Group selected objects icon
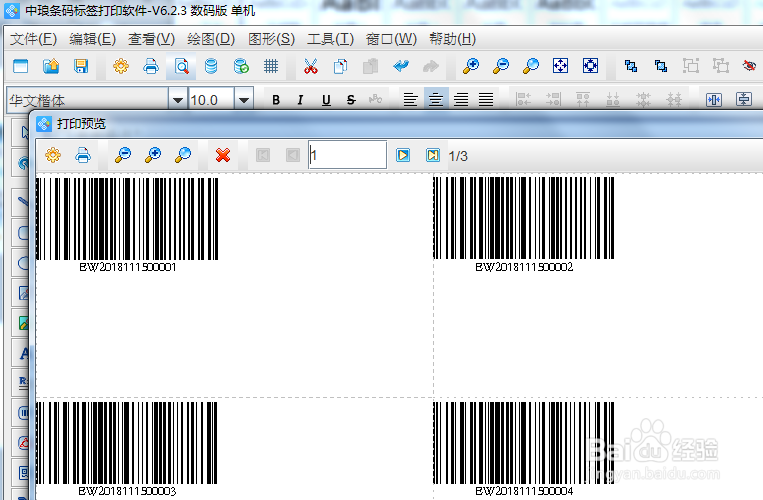The height and width of the screenshot is (500, 763). click(x=690, y=66)
